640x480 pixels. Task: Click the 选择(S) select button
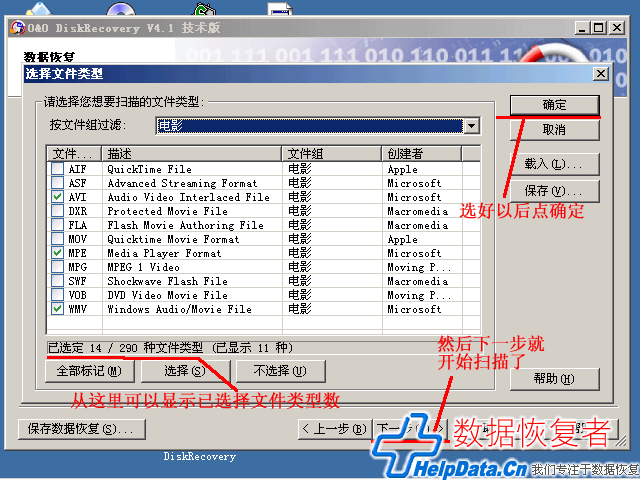tap(185, 371)
